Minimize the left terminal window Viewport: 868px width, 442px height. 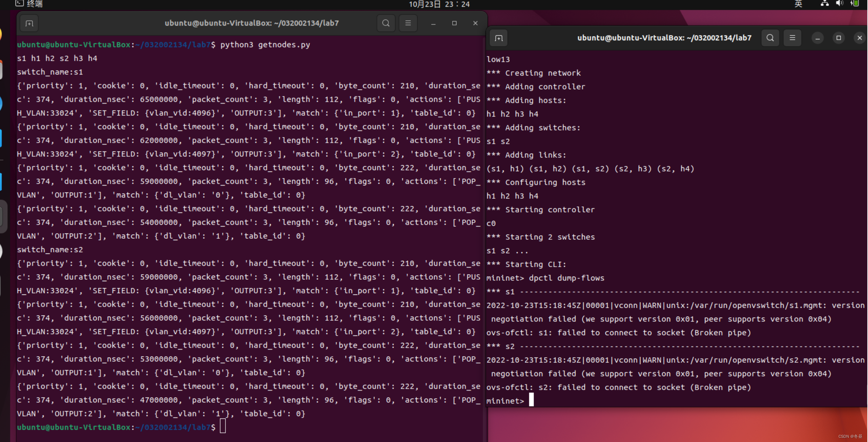coord(433,23)
